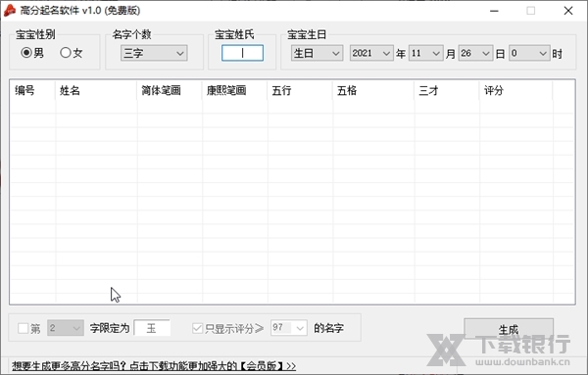This screenshot has height=375, width=588.
Task: Click the 简体笔画 column header
Action: 170,90
